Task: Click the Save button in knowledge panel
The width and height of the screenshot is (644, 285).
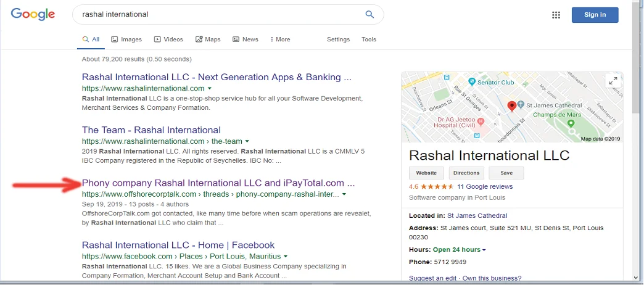Action: pos(506,173)
